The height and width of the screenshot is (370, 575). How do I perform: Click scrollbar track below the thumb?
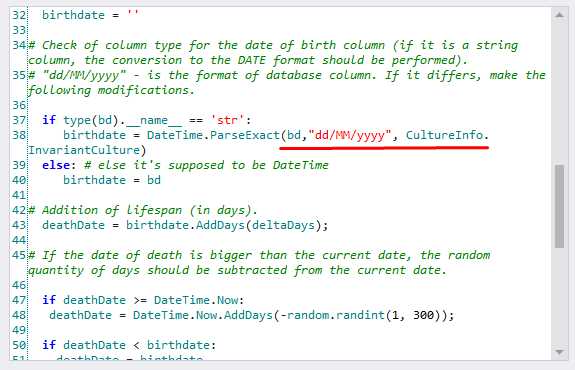(x=559, y=297)
